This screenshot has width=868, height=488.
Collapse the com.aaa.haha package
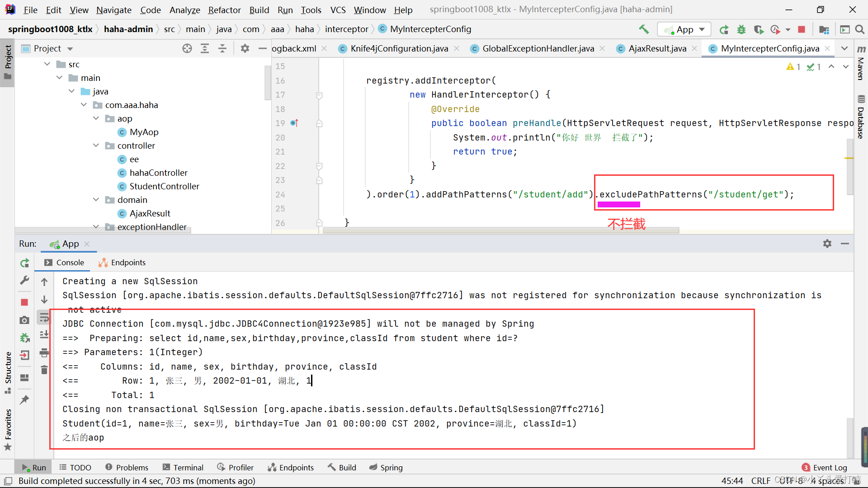(x=84, y=105)
